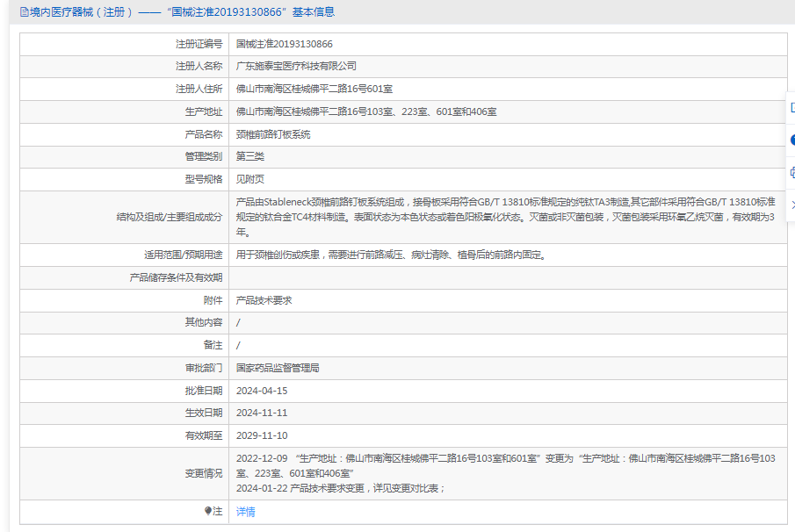Select the effective date 2024-11-11
This screenshot has width=795, height=532.
click(262, 413)
